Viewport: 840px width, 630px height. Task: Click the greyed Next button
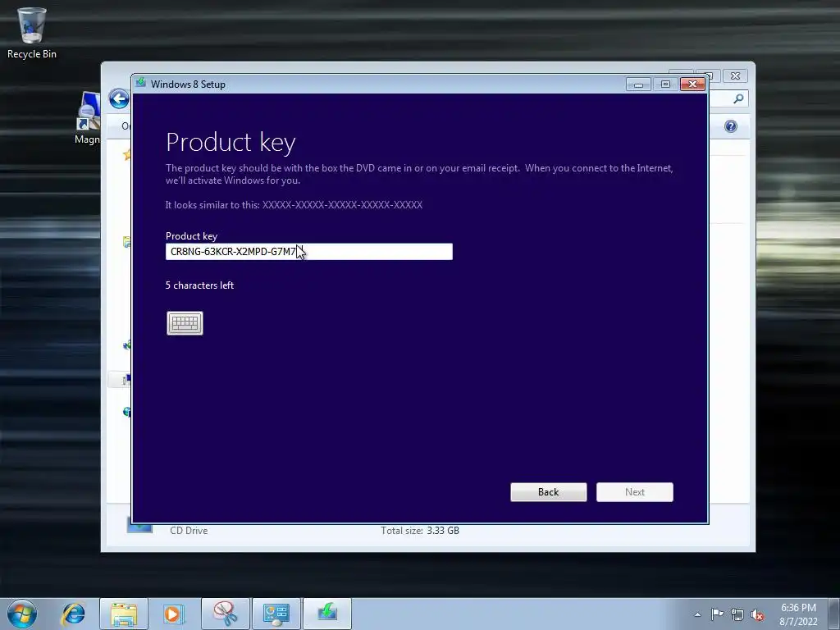click(x=635, y=492)
